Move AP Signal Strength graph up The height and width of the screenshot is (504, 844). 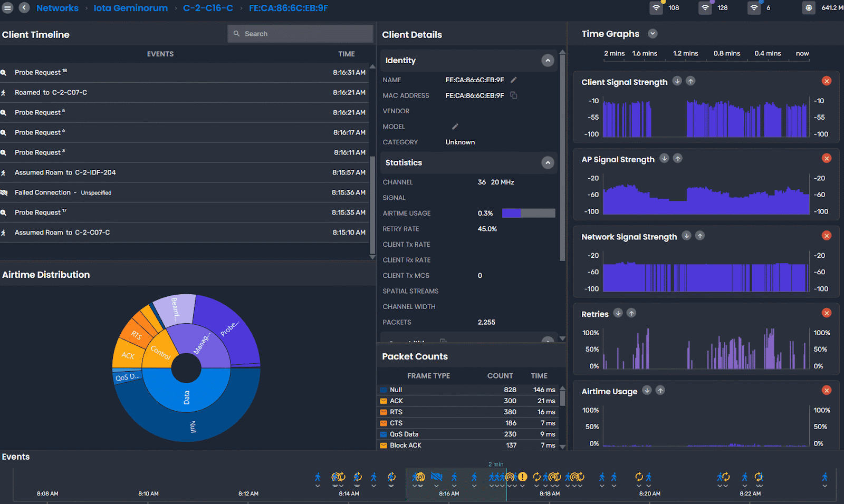678,158
